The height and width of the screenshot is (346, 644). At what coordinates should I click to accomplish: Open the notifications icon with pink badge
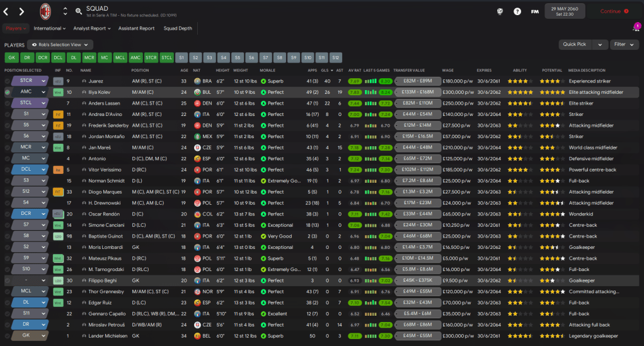pos(635,28)
